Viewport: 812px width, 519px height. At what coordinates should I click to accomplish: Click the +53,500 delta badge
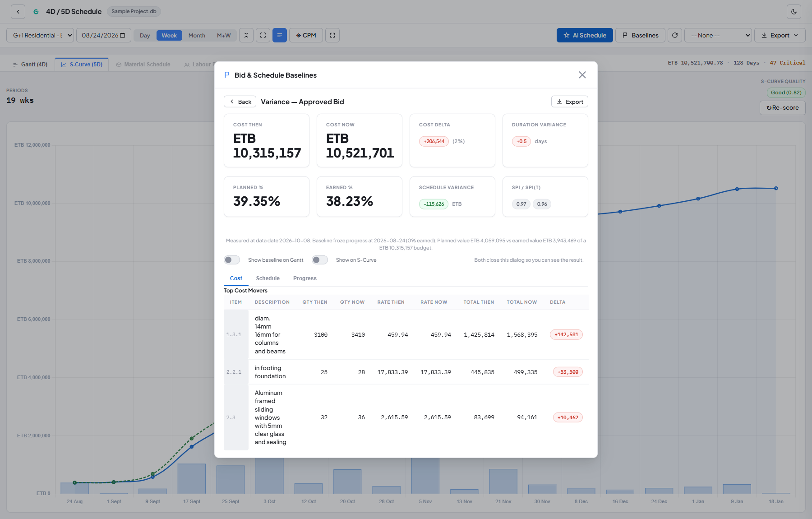567,372
